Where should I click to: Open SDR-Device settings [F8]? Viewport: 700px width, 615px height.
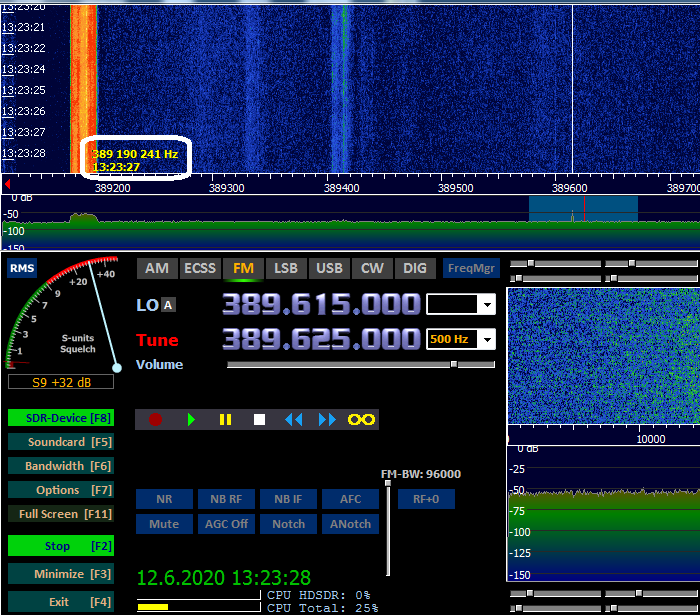click(x=61, y=418)
